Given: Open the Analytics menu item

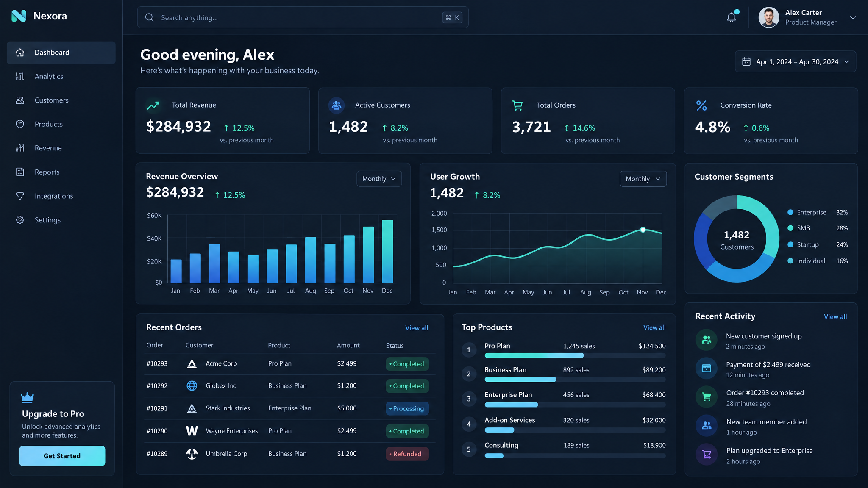Looking at the screenshot, I should point(61,76).
